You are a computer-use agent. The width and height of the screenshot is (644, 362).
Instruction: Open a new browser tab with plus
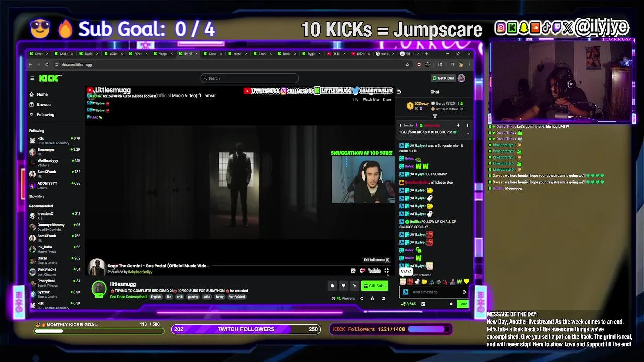(x=427, y=54)
